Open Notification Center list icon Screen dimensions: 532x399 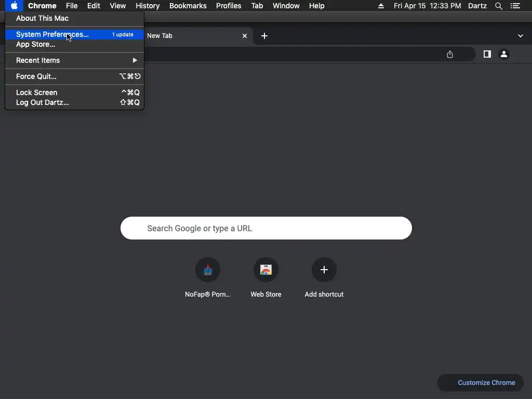(x=515, y=6)
